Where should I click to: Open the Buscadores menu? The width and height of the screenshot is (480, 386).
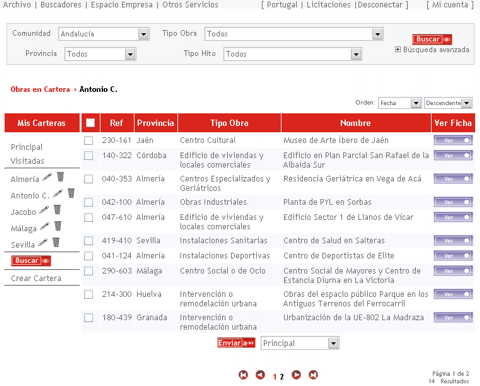61,5
